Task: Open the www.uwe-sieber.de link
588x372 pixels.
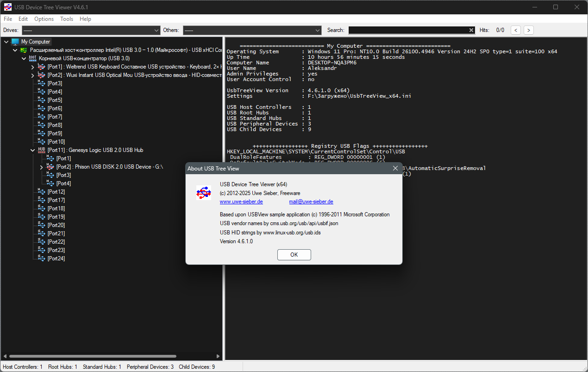Action: pyautogui.click(x=241, y=202)
